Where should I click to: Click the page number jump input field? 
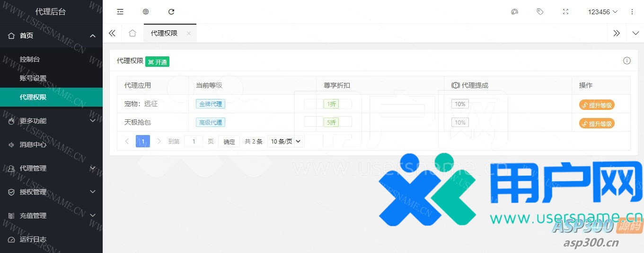[x=194, y=141]
